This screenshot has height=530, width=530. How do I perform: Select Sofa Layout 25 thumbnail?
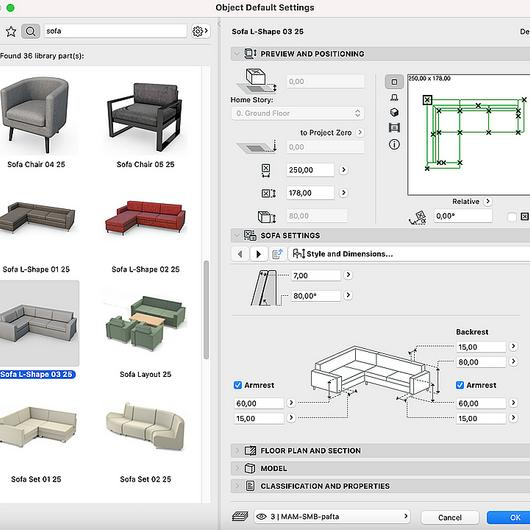coord(145,323)
